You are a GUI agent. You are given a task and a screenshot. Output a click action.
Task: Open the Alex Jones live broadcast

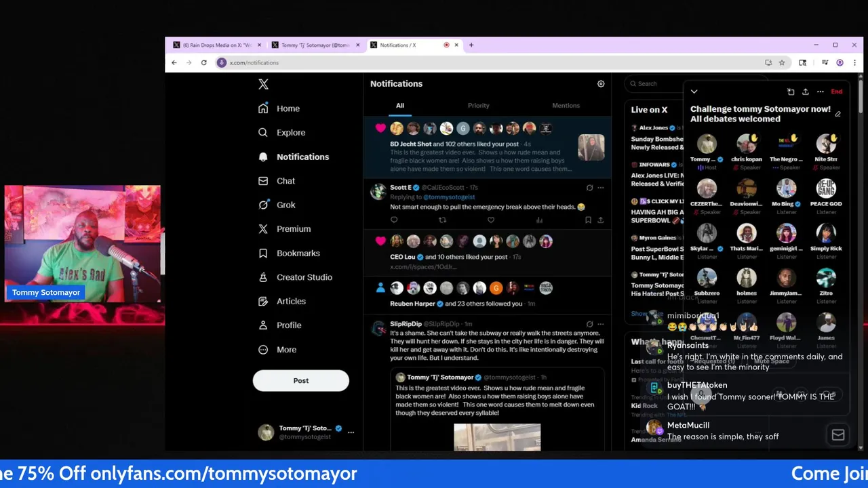(x=657, y=138)
